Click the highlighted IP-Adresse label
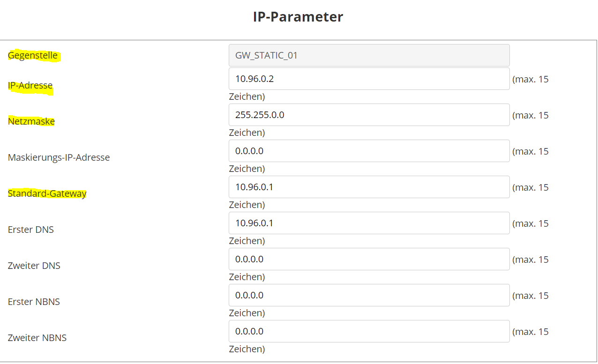 coord(30,86)
